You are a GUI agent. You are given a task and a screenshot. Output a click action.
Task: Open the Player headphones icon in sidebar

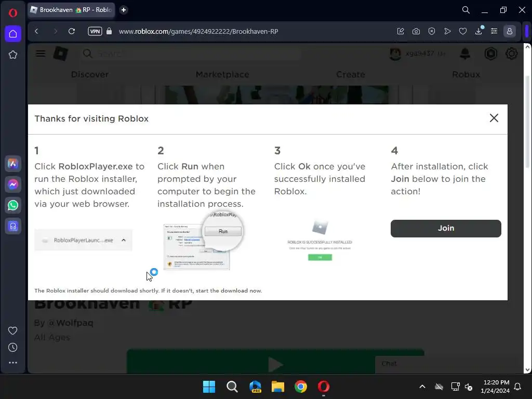coord(13,226)
